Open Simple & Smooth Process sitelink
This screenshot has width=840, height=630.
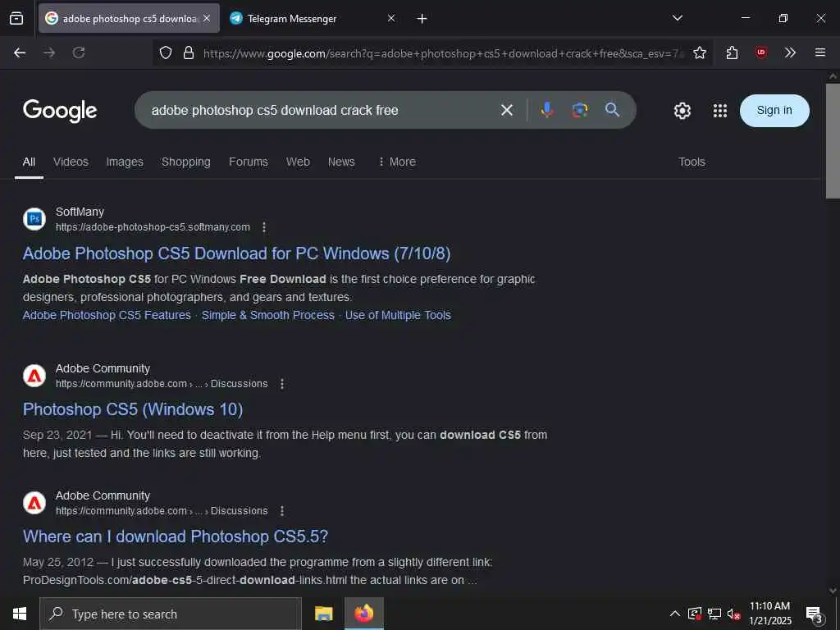268,315
